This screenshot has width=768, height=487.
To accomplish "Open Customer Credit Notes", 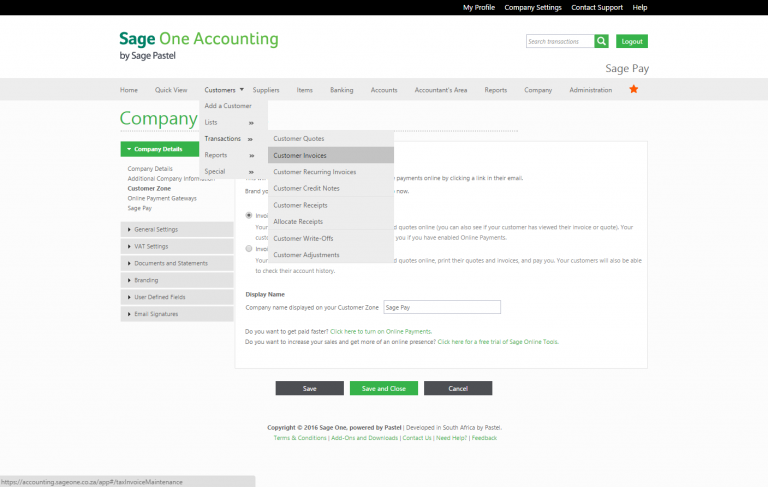I will pos(331,188).
